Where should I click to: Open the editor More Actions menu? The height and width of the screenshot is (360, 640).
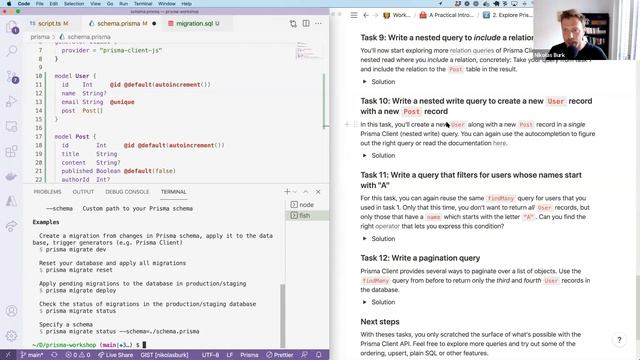(x=318, y=24)
